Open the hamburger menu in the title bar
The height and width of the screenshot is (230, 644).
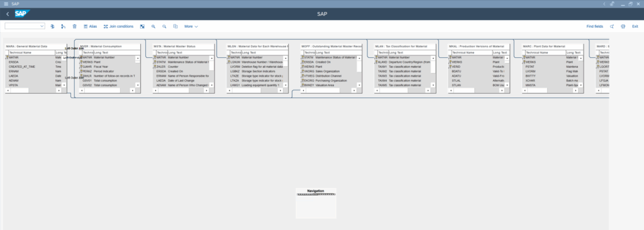coord(6,4)
